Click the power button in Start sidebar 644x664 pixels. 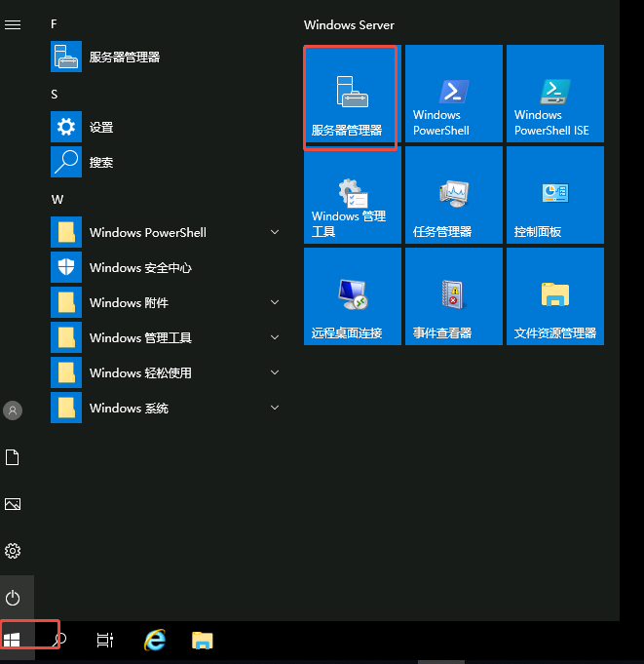tap(13, 598)
